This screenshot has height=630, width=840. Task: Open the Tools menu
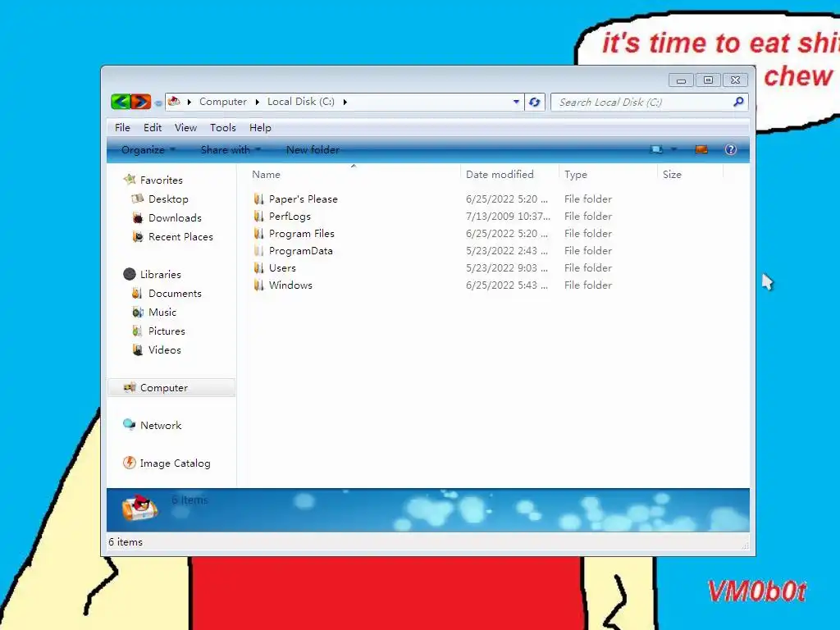[x=223, y=127]
